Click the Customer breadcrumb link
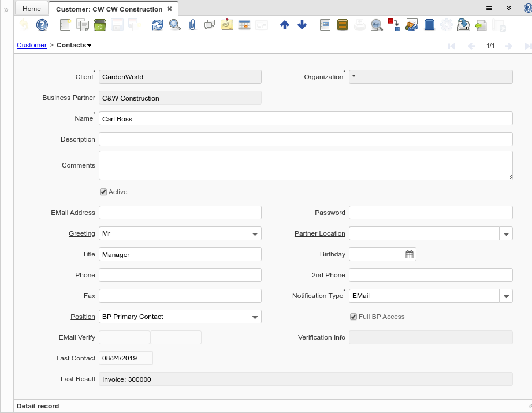Screen dimensions: 532x413 32,45
